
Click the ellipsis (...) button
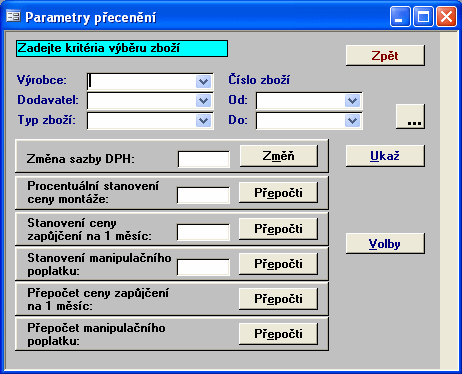(410, 116)
